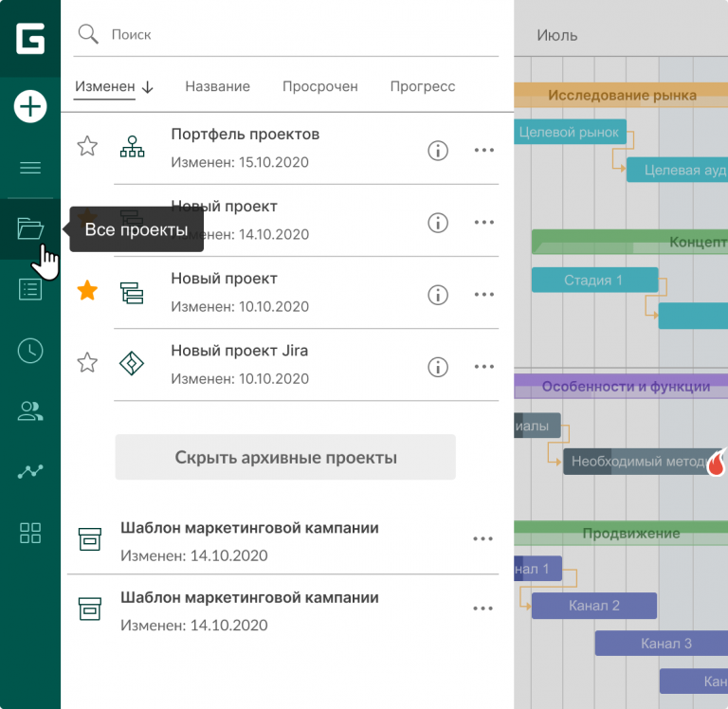Open more options for Портфель проектов

(x=483, y=150)
